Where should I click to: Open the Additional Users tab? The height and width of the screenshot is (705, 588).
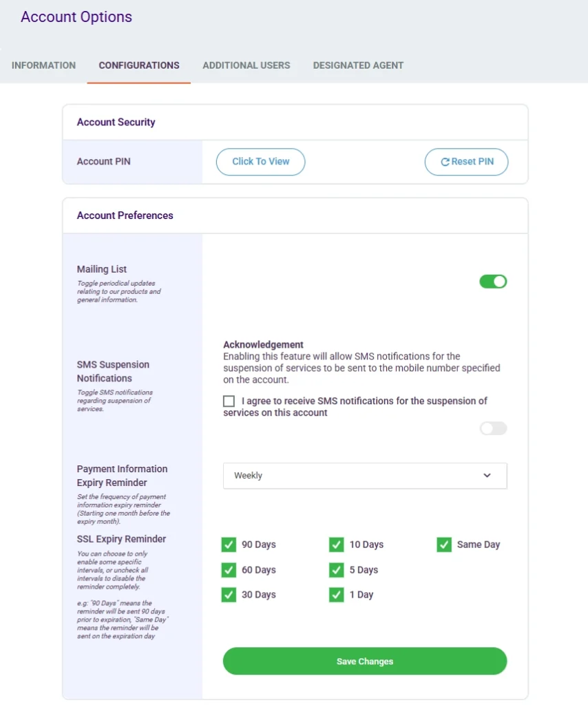246,65
